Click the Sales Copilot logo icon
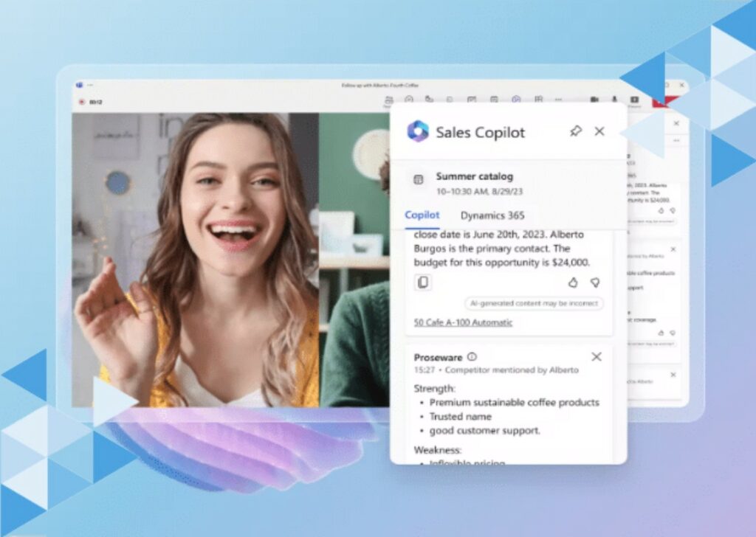The image size is (756, 537). [x=418, y=131]
